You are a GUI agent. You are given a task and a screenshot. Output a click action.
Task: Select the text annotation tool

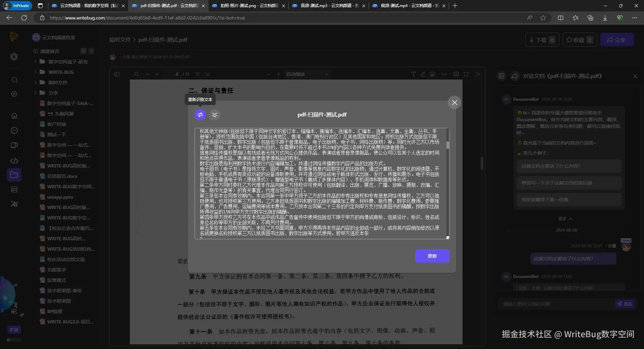click(x=413, y=74)
